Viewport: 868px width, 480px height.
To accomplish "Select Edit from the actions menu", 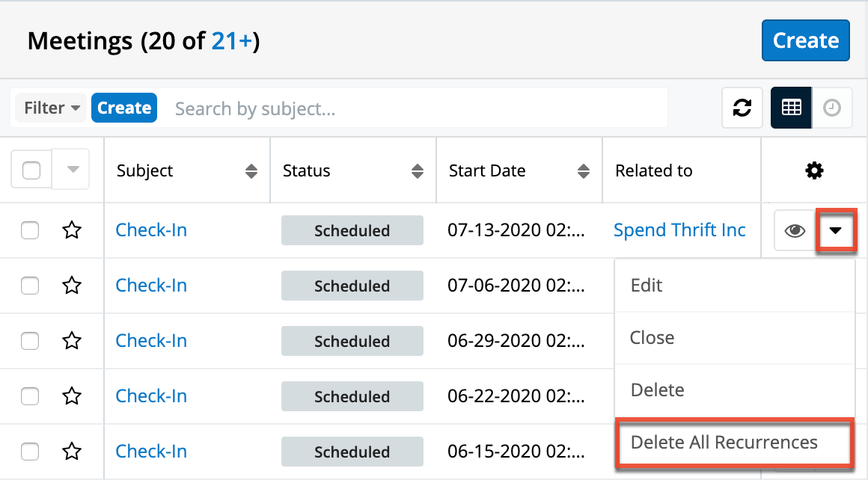I will [x=647, y=285].
